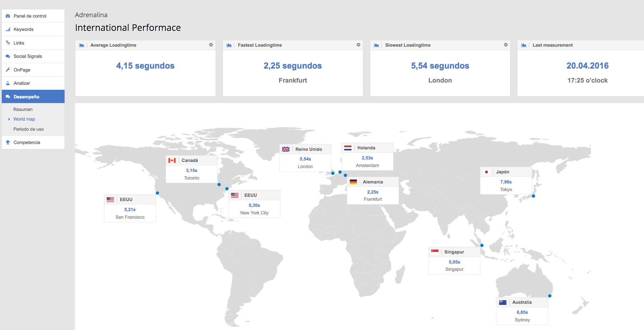Click the Competencia trophy icon
This screenshot has width=644, height=330.
click(x=8, y=143)
